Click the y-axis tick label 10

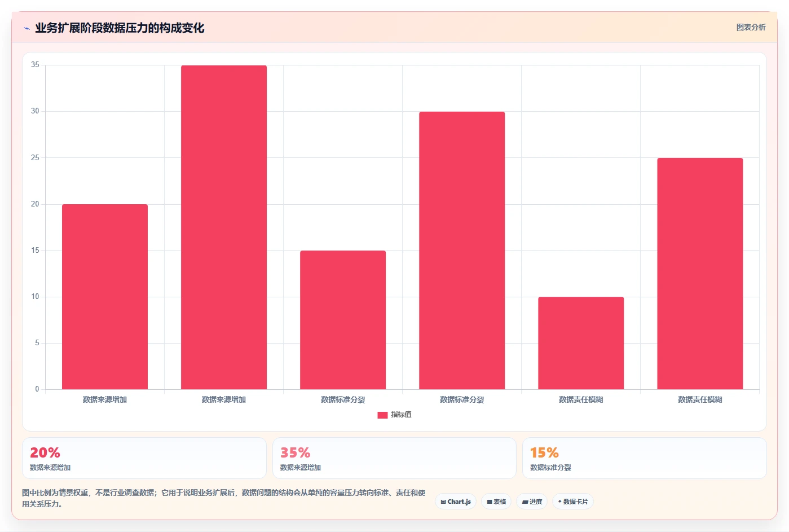click(x=35, y=296)
